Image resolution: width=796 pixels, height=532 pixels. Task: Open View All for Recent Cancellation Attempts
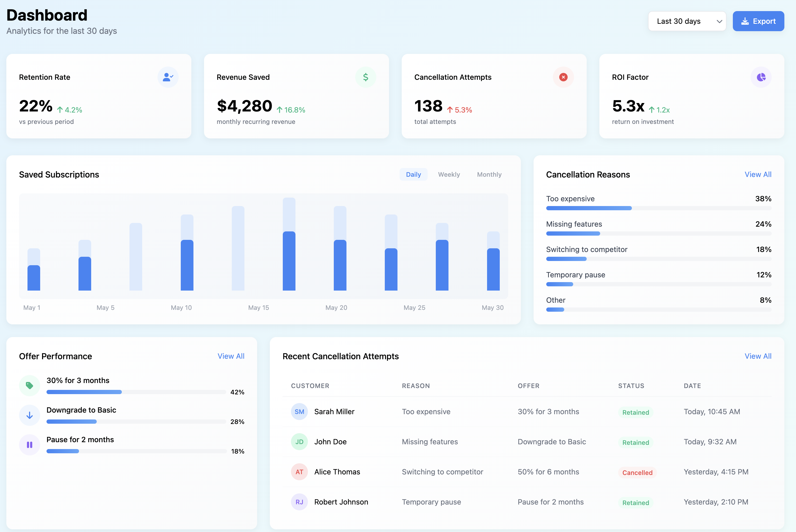click(758, 356)
